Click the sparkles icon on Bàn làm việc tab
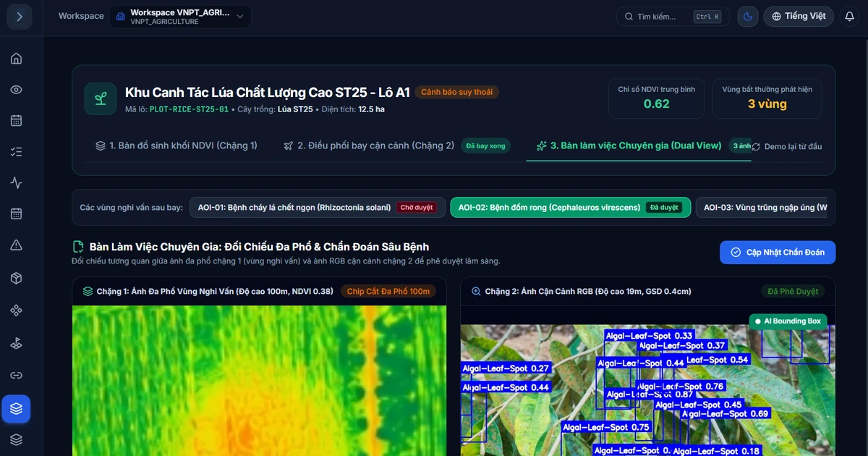Image resolution: width=868 pixels, height=456 pixels. 541,146
